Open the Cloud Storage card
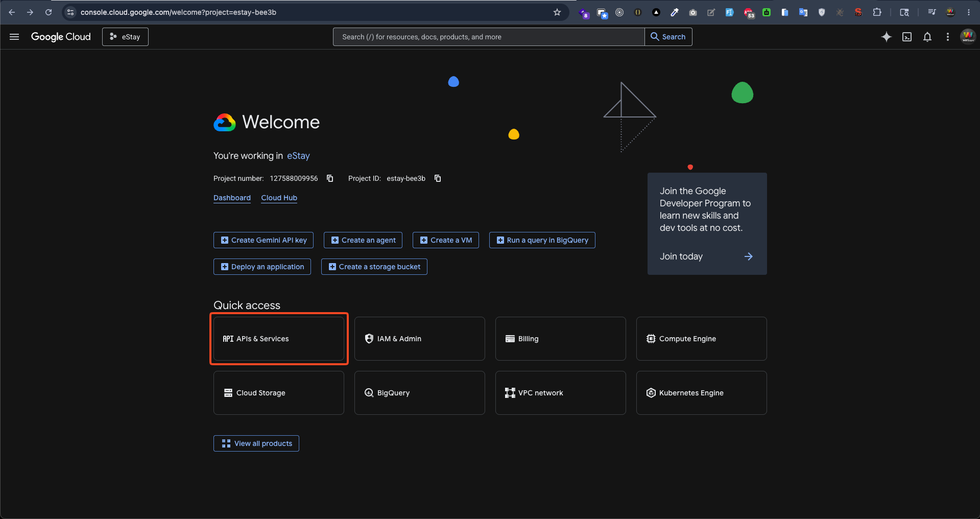Screen dimensions: 980x519 (279, 393)
